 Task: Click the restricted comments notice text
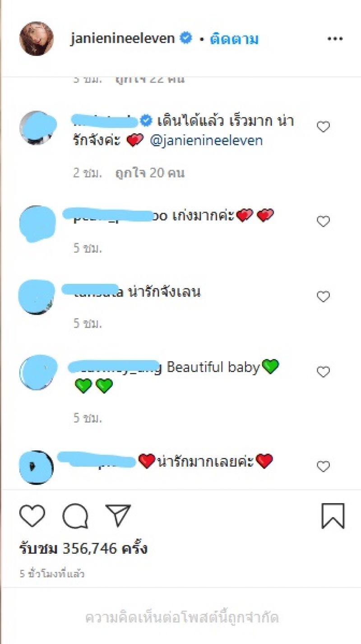[x=181, y=617]
